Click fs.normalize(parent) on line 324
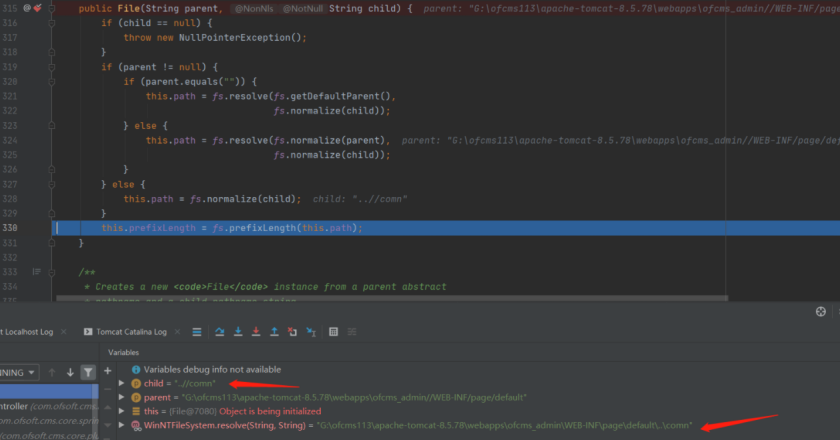 [x=329, y=140]
